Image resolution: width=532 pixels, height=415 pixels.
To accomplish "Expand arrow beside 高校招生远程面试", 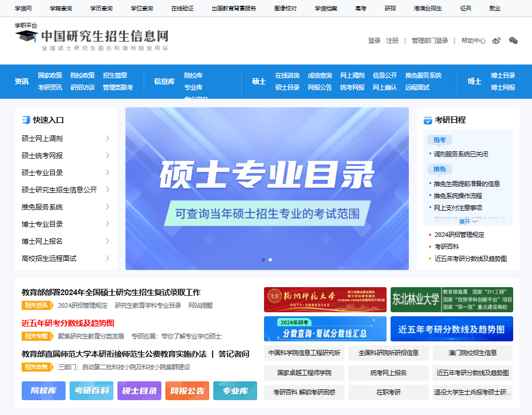I will (x=108, y=258).
